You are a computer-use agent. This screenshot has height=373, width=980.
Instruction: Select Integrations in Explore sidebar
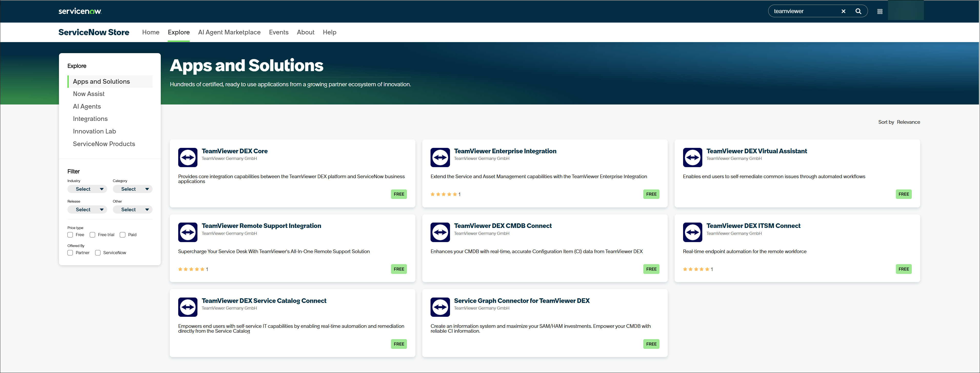tap(90, 119)
